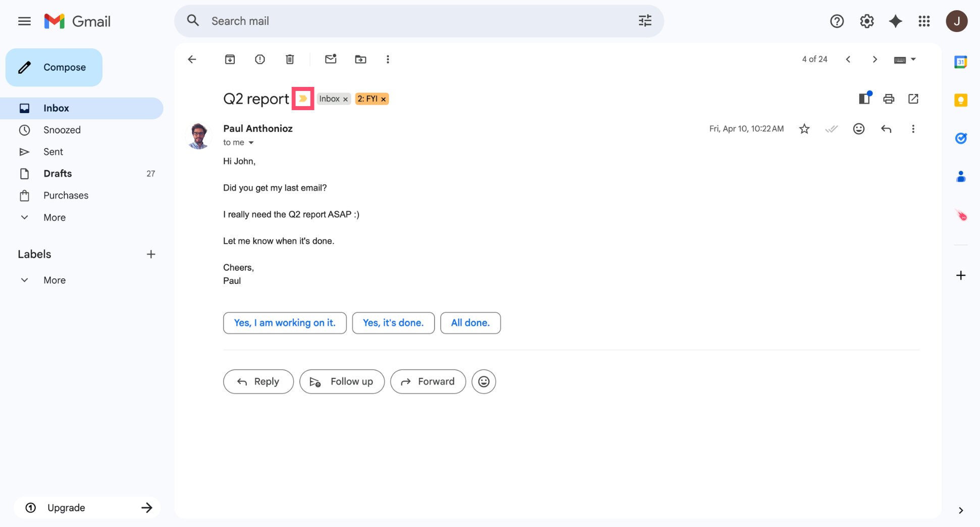Expand More under mail folders
Image resolution: width=980 pixels, height=527 pixels.
pyautogui.click(x=82, y=217)
